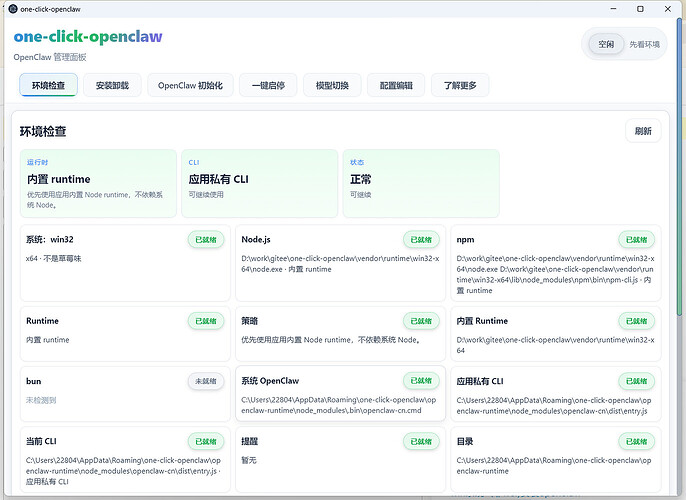Go to the 一键启停 tab

(x=268, y=85)
